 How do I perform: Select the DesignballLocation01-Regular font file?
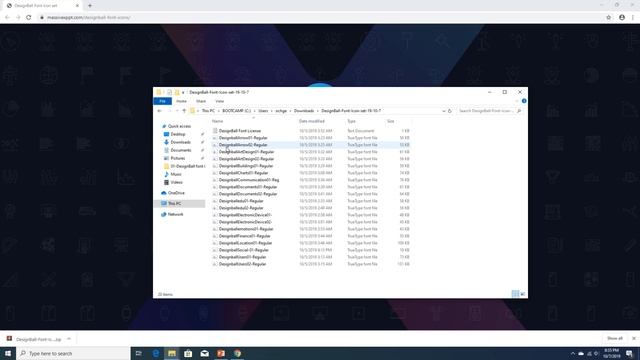coord(245,243)
